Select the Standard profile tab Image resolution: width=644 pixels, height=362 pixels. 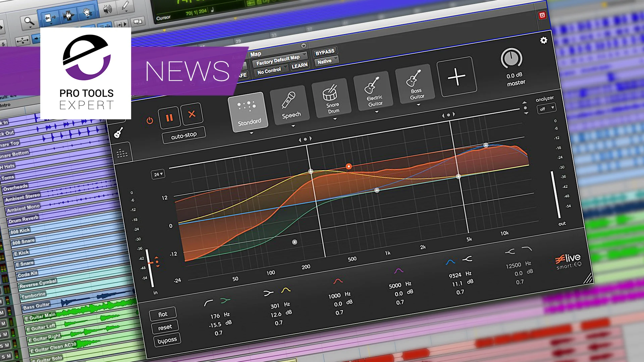(249, 113)
